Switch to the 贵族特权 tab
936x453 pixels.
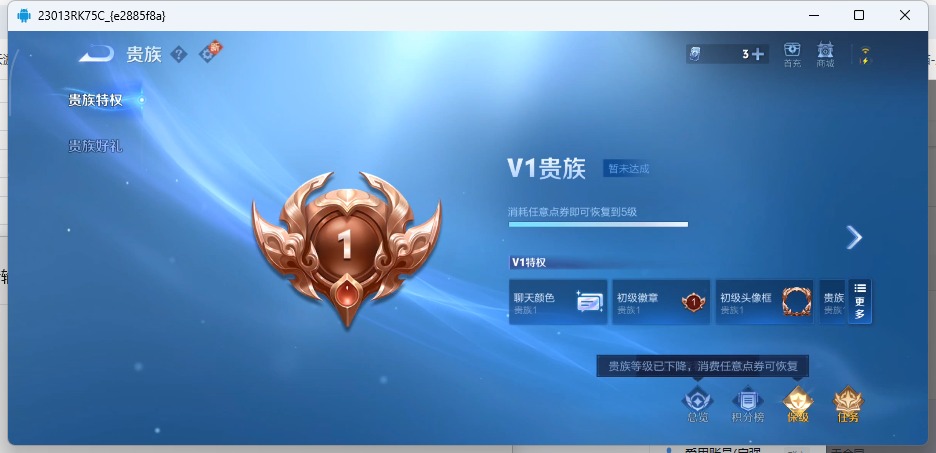[96, 100]
